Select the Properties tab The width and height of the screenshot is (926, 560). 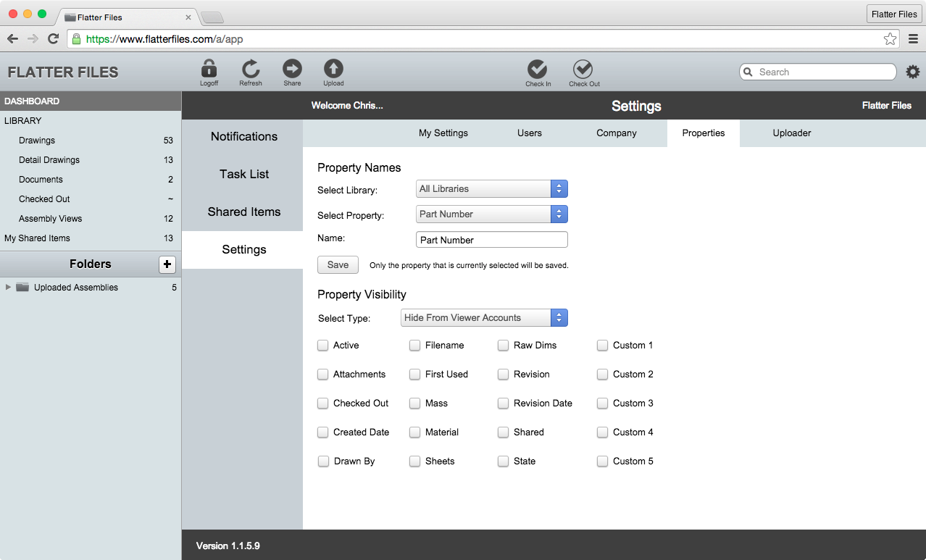point(704,133)
